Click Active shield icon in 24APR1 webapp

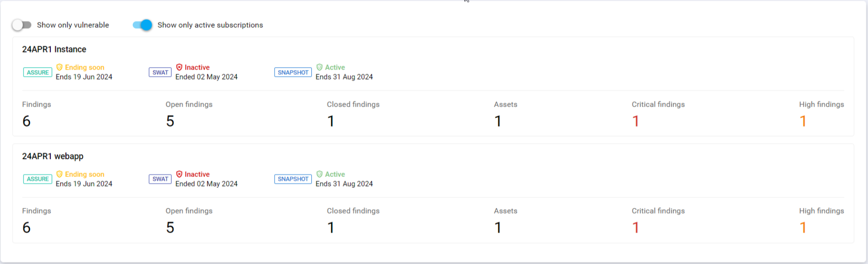(319, 174)
